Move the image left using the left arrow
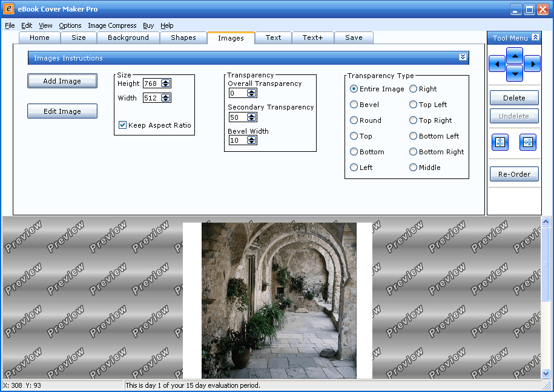Viewport: 554px width, 392px height. (496, 64)
